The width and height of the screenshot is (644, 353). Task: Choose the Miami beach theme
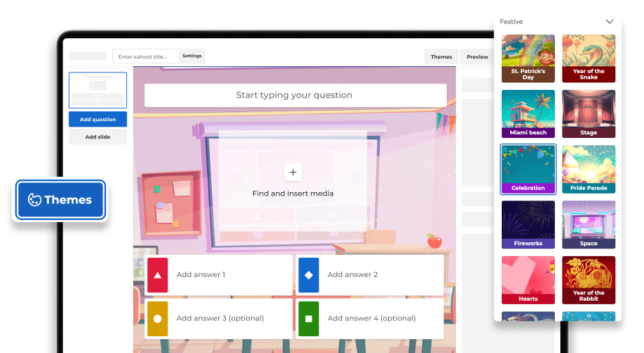coord(528,113)
